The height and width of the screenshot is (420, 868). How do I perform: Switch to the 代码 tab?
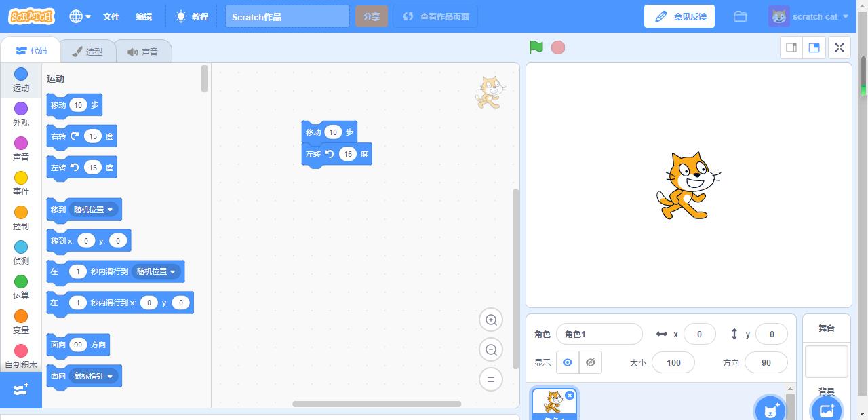31,51
